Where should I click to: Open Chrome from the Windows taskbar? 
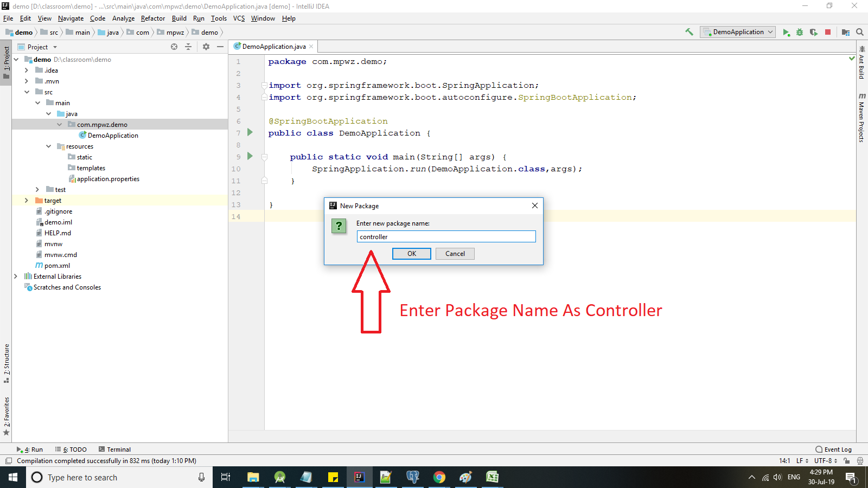439,477
